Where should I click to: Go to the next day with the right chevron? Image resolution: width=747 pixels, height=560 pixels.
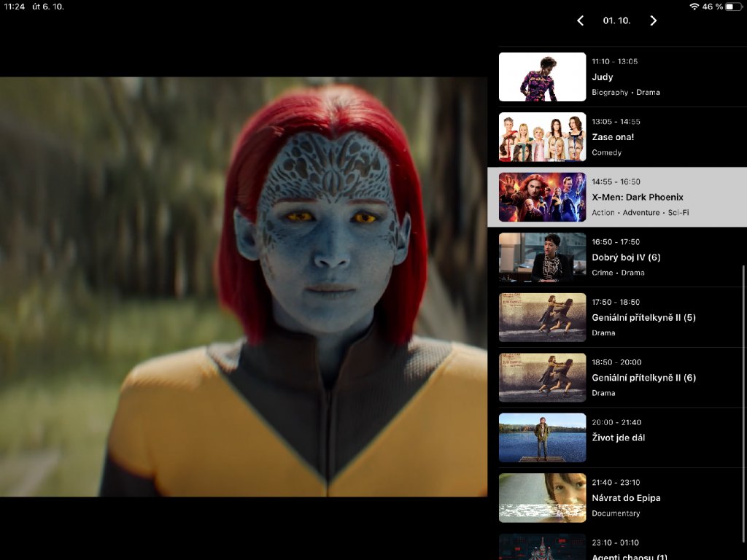coord(653,20)
